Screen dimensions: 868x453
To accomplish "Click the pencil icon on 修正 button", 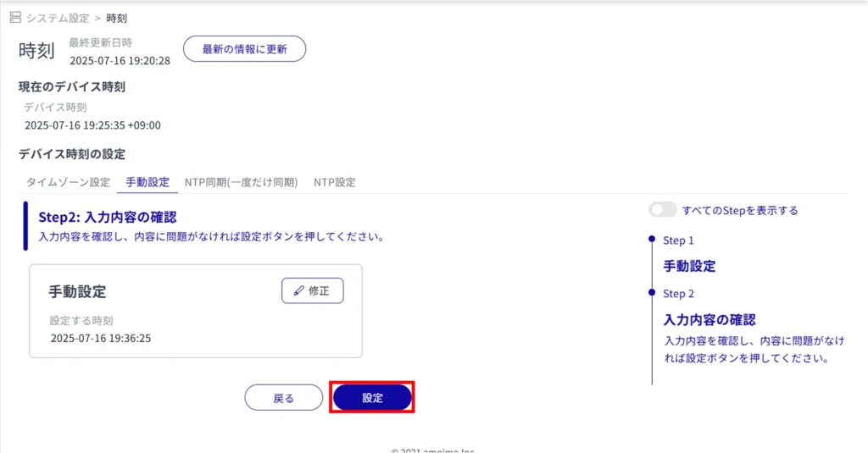I will tap(298, 290).
